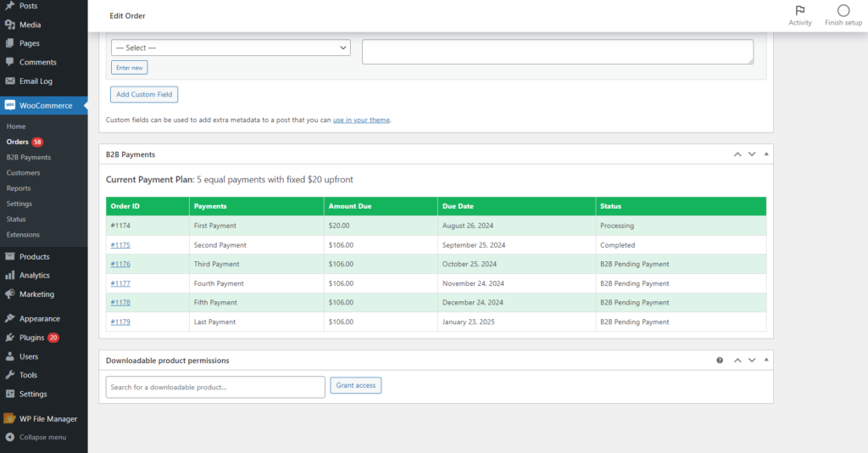Open the Activity flag panel
Image resolution: width=868 pixels, height=453 pixels.
[x=800, y=15]
